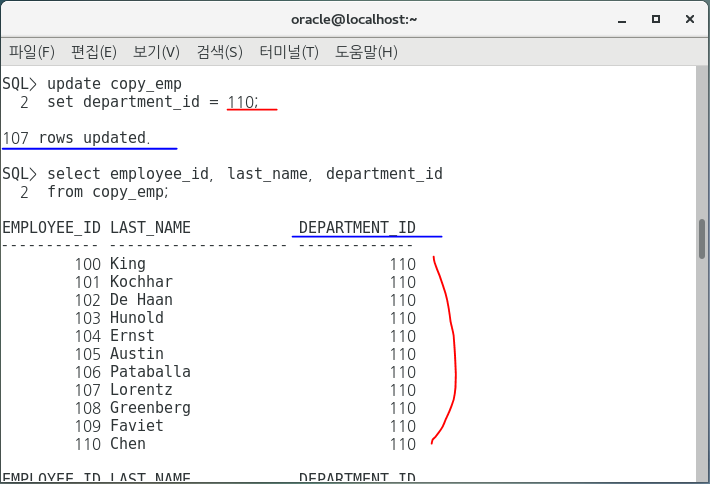This screenshot has width=710, height=484.
Task: Open the 도움말(H) menu
Action: [x=366, y=52]
